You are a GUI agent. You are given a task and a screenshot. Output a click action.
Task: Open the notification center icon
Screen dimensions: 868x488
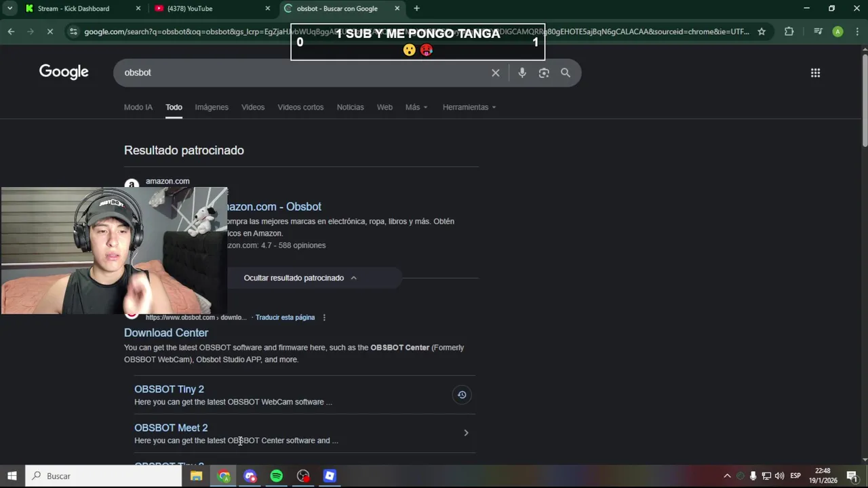coord(852,476)
